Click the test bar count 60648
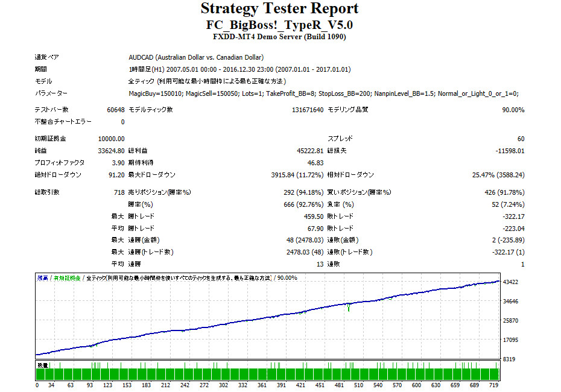Viewport: 561px width, 392px height. tap(116, 110)
